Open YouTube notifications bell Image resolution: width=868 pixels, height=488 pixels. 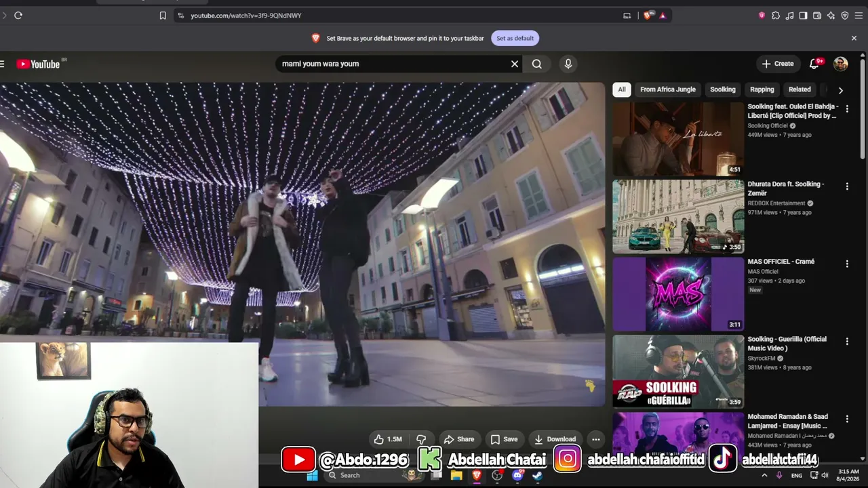(814, 64)
